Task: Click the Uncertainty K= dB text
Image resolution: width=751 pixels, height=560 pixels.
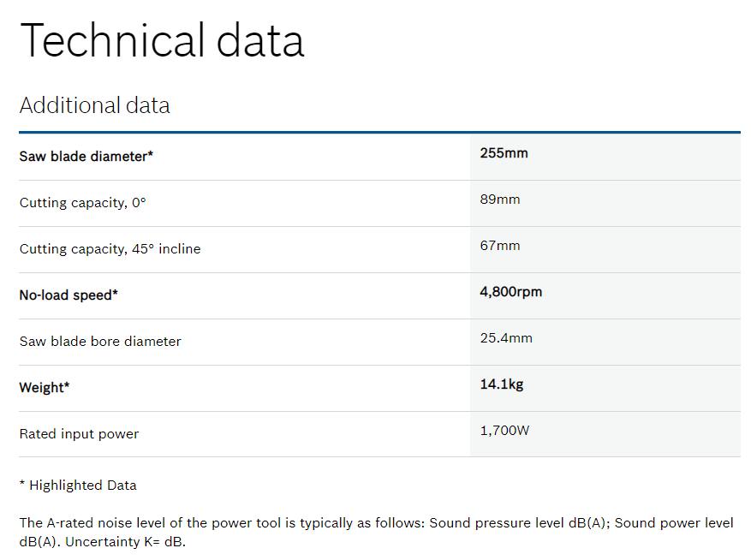Action: pyautogui.click(x=125, y=542)
